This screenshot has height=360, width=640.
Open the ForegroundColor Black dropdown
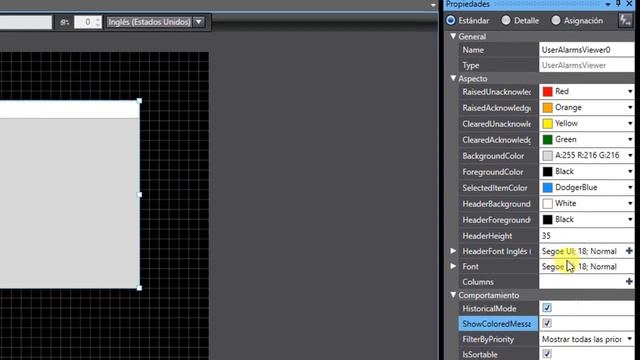click(x=630, y=171)
